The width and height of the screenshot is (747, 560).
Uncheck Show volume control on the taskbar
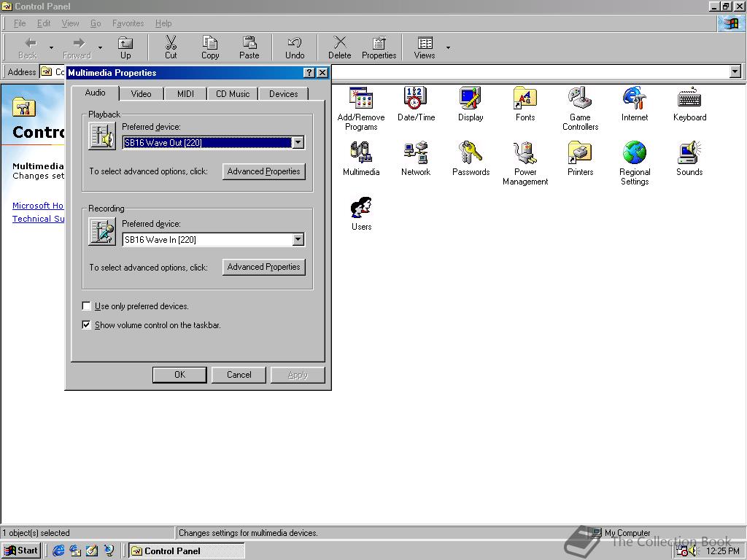point(86,324)
